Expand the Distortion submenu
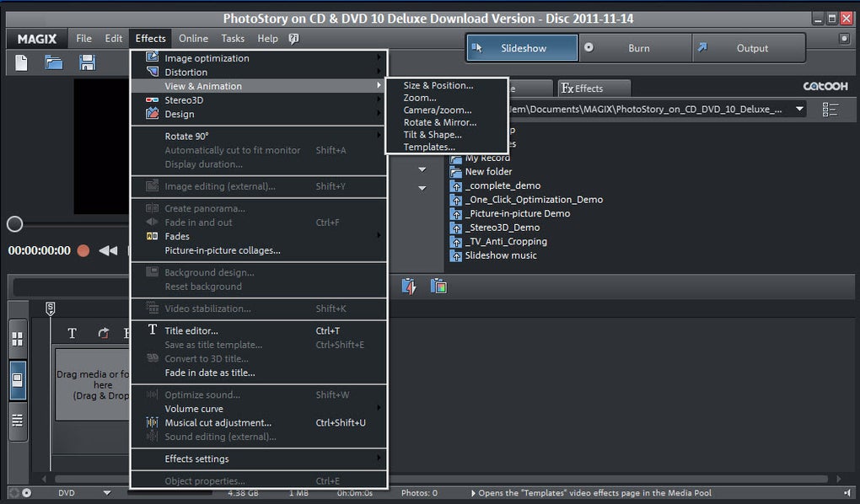The image size is (860, 504). coord(379,72)
